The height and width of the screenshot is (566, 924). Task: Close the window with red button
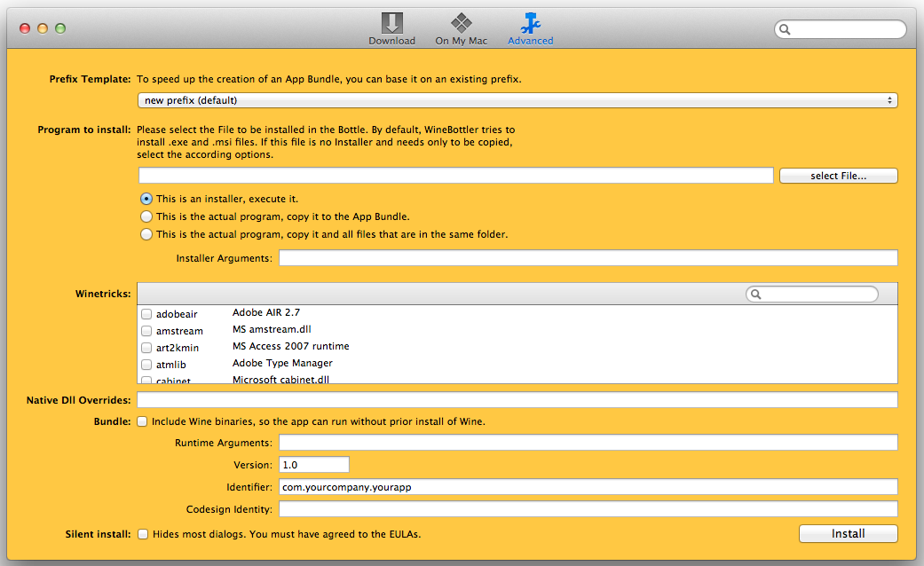25,28
